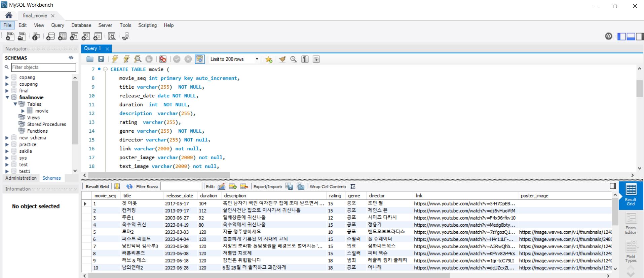Viewport: 644px width, 278px height.
Task: Switch to the Schemas tab
Action: (x=51, y=178)
